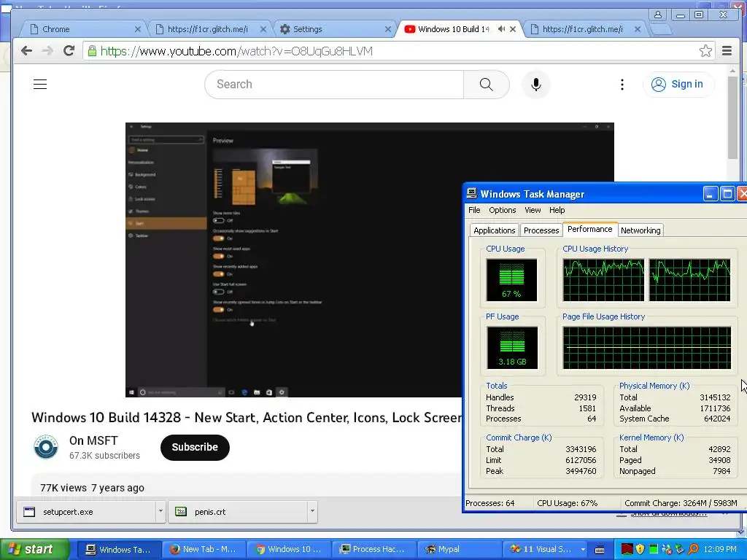This screenshot has width=747, height=560.
Task: Click the Windows start button
Action: coord(35,549)
